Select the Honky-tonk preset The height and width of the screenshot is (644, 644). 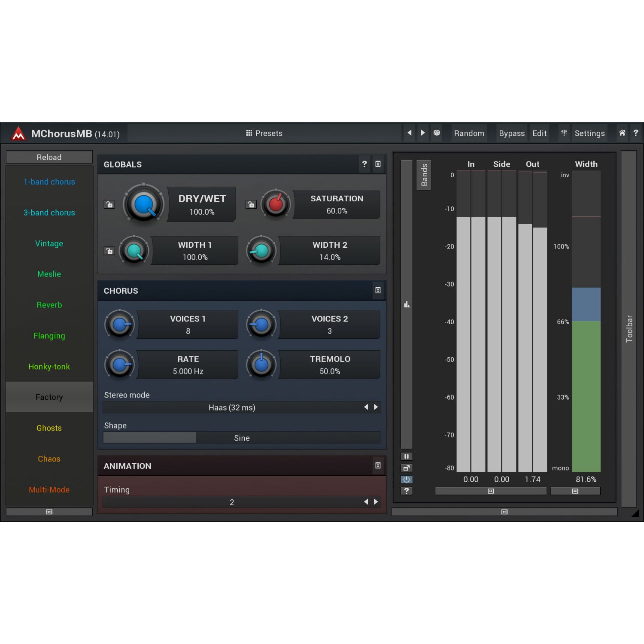point(49,367)
